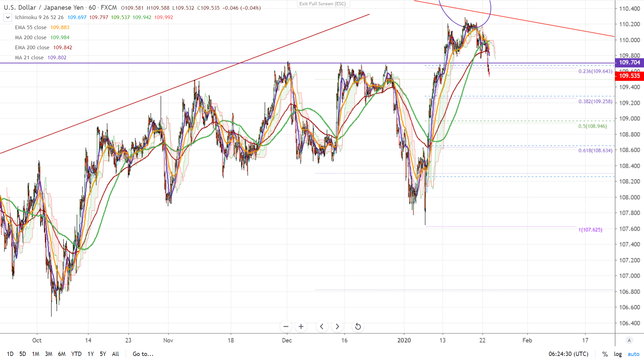The image size is (644, 362).
Task: Select the 1D time range
Action: point(10,354)
